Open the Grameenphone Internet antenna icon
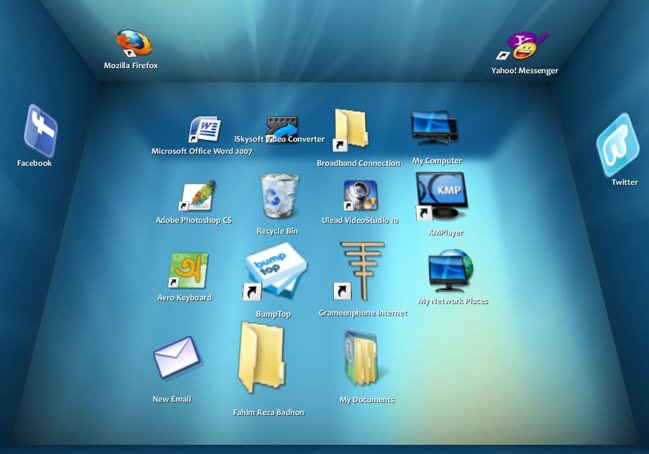The width and height of the screenshot is (649, 454). click(x=359, y=271)
